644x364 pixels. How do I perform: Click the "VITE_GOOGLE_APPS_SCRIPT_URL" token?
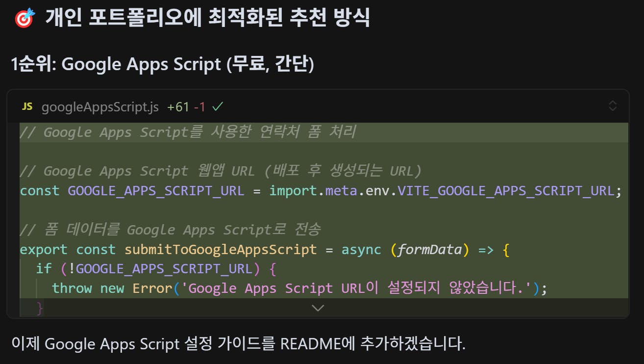tap(506, 190)
